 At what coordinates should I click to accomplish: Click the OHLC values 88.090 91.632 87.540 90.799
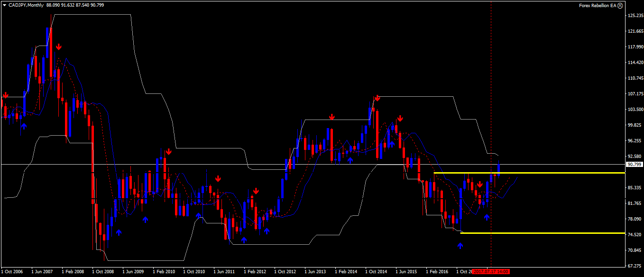coord(75,5)
